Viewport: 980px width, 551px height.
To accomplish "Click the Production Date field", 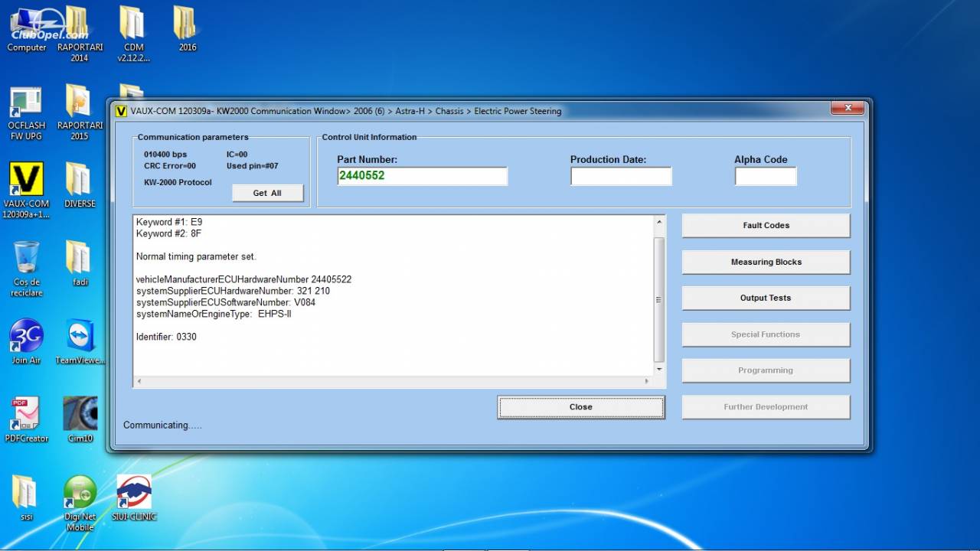I will tap(621, 176).
